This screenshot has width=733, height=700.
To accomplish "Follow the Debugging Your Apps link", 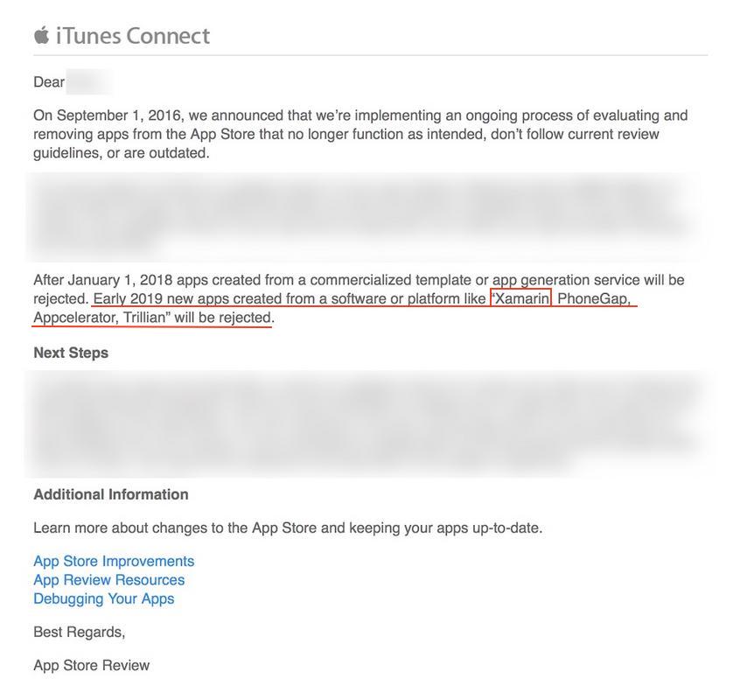I will point(104,598).
